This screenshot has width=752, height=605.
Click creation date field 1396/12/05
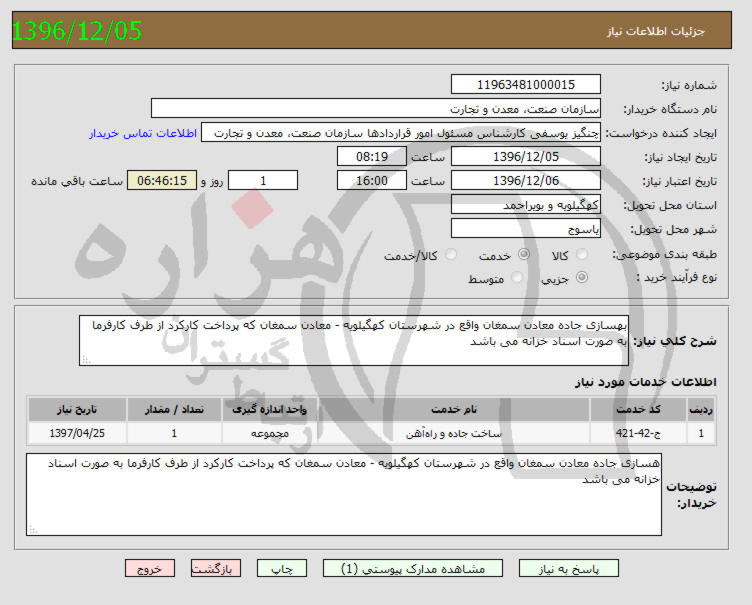[x=526, y=156]
